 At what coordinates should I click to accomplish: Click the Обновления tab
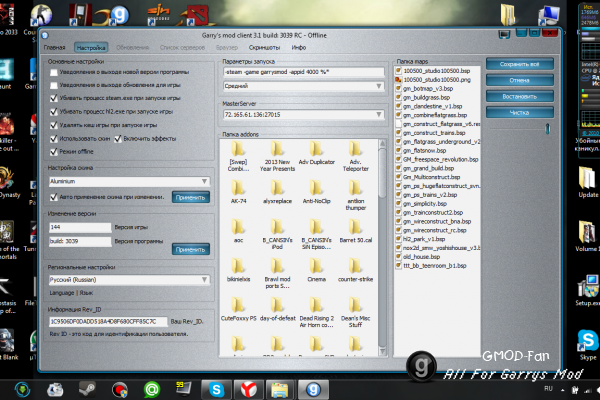pyautogui.click(x=132, y=47)
